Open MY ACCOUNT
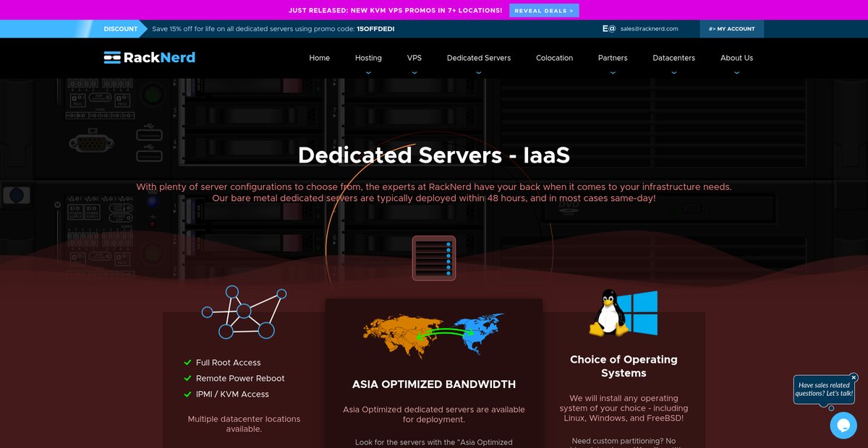This screenshot has width=868, height=448. tap(731, 29)
